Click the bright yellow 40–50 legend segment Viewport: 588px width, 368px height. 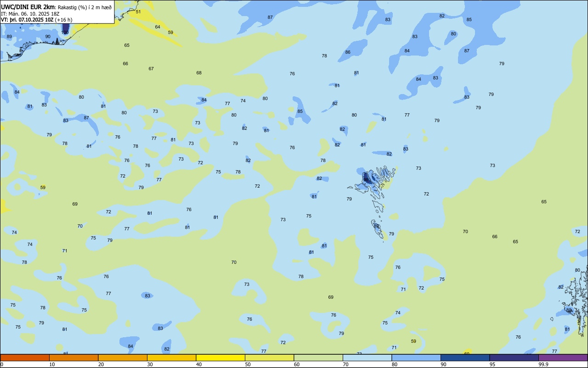(x=220, y=357)
